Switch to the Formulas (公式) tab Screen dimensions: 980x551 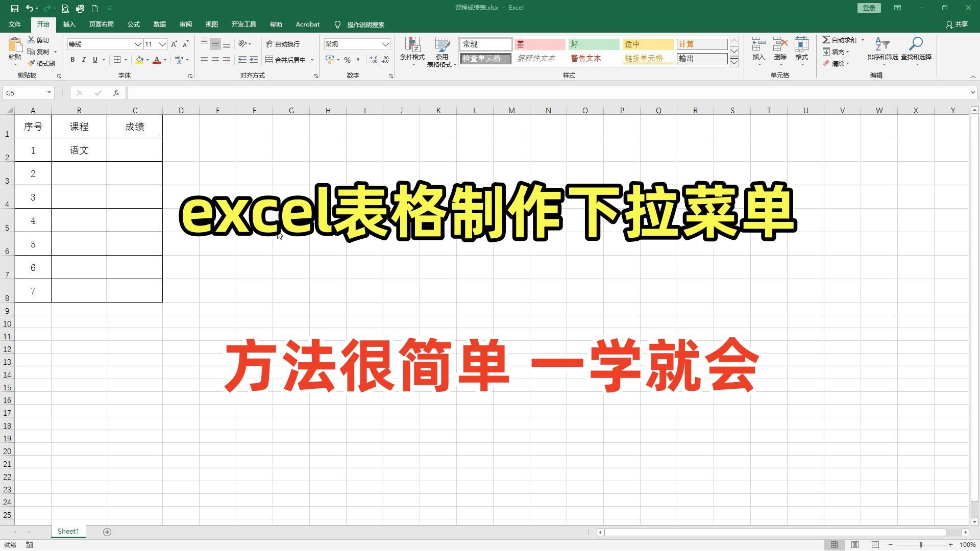tap(133, 24)
